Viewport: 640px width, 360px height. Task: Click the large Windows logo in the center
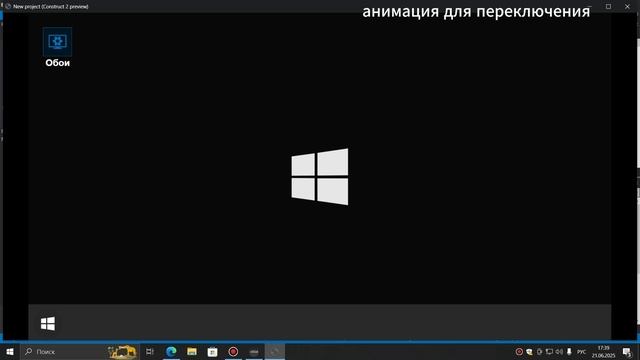[x=320, y=177]
